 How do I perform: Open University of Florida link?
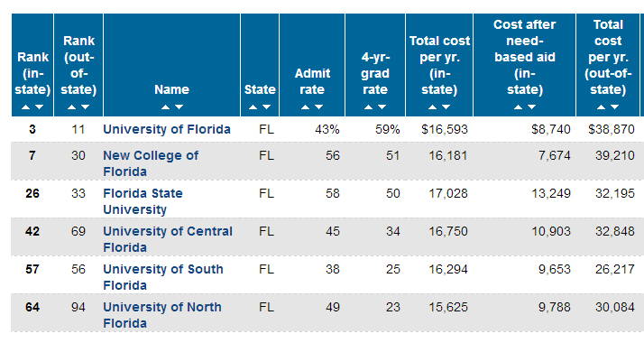tap(167, 129)
